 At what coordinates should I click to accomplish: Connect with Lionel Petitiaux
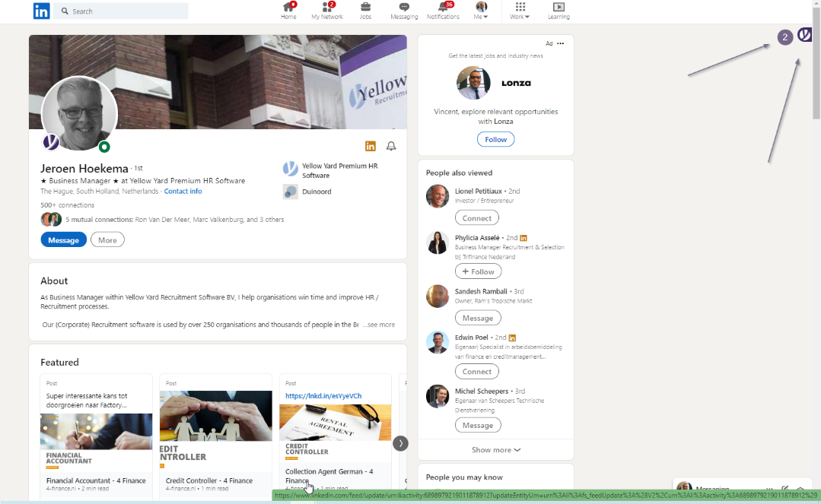point(477,218)
